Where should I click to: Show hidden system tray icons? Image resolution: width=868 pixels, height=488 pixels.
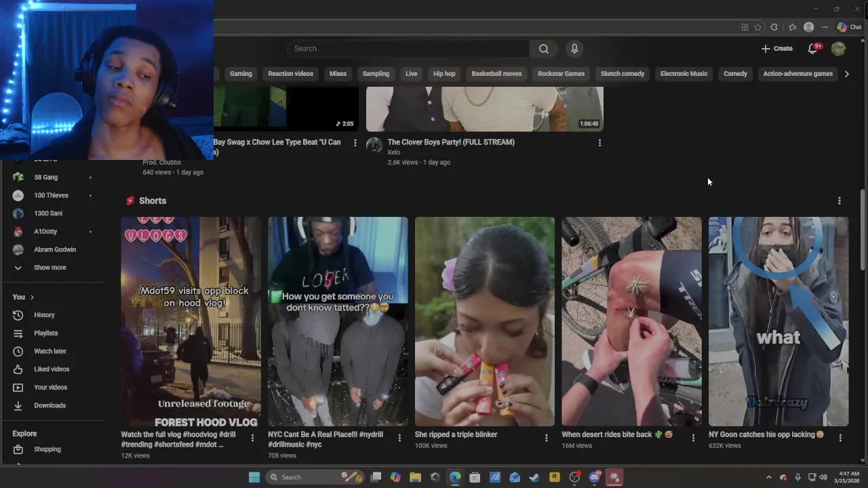(x=768, y=477)
